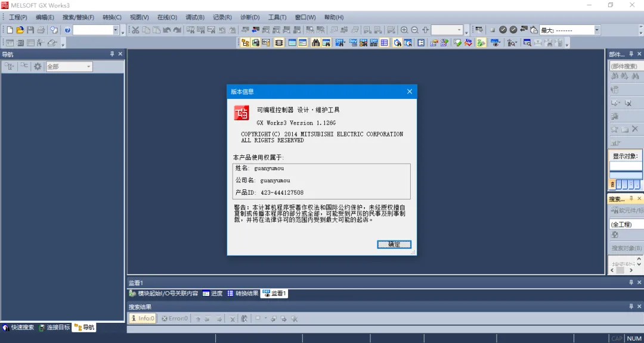Switch to the 进度 tab

[212, 294]
